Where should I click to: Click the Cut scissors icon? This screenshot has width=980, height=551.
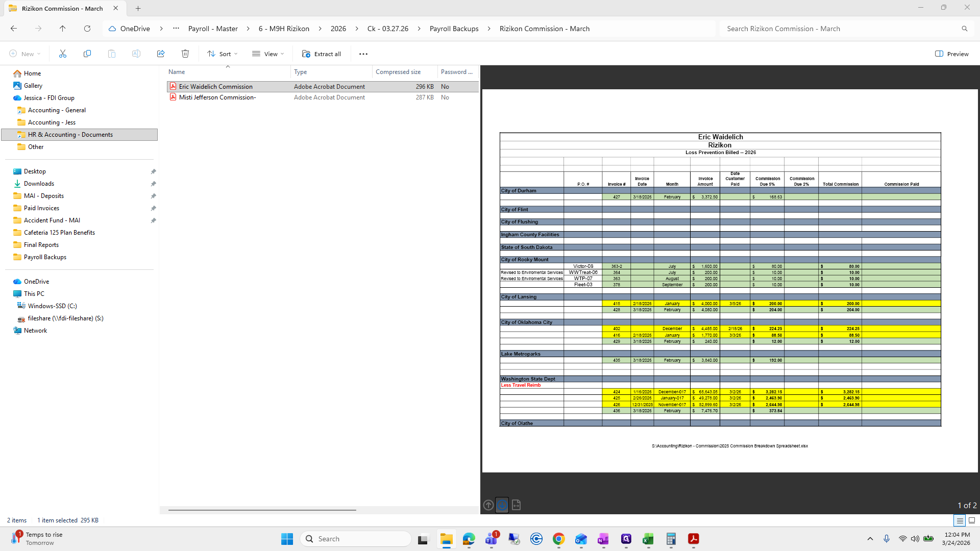[63, 54]
